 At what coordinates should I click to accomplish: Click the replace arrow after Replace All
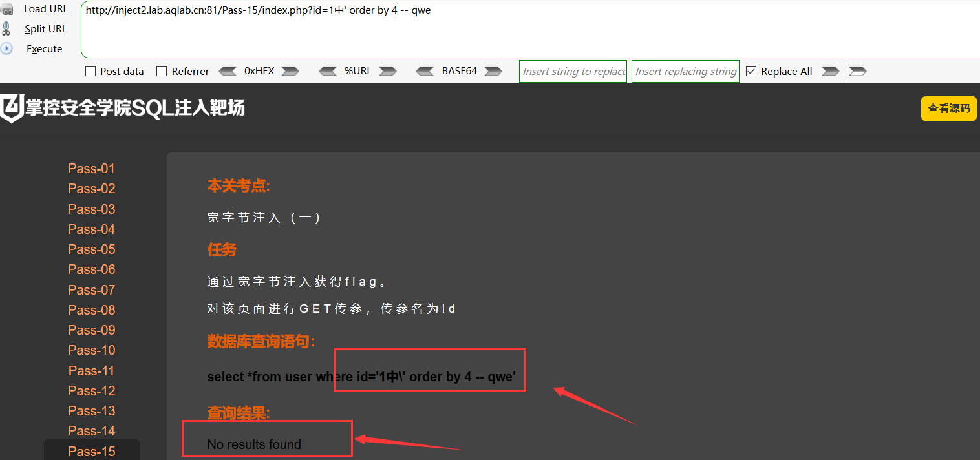pos(831,71)
